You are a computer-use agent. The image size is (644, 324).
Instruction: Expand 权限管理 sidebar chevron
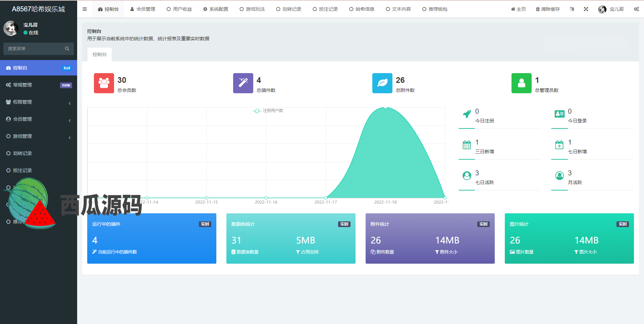70,103
